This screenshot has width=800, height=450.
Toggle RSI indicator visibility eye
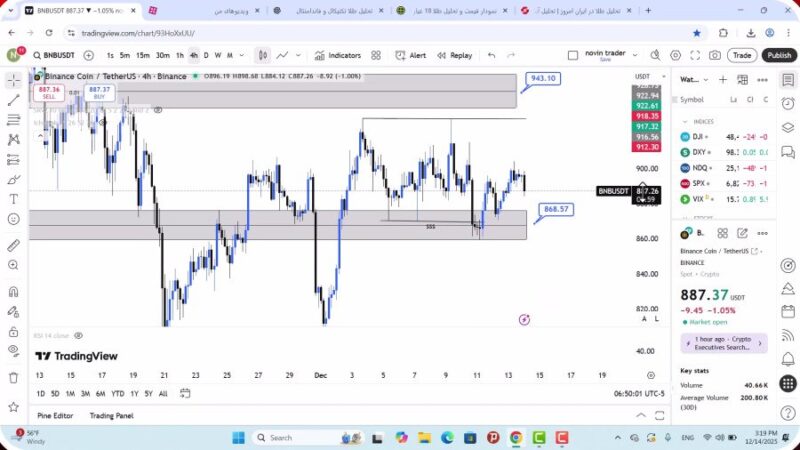(78, 336)
